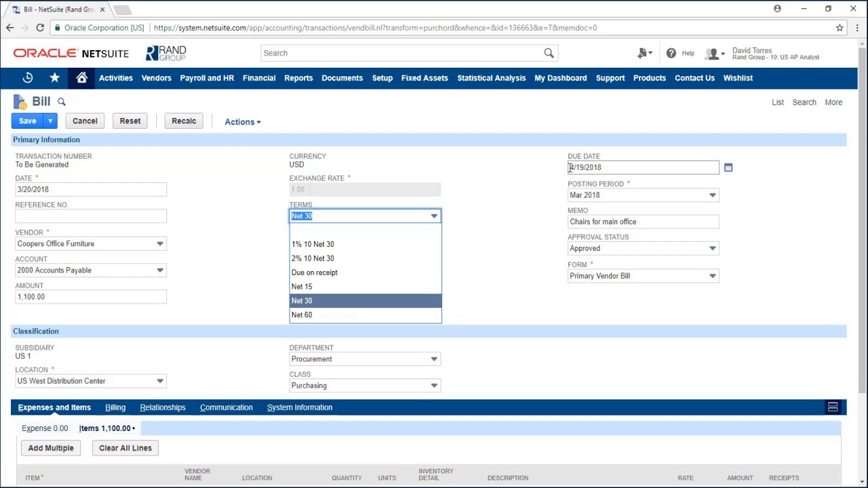Collapse the Terms dropdown arrow

[434, 216]
